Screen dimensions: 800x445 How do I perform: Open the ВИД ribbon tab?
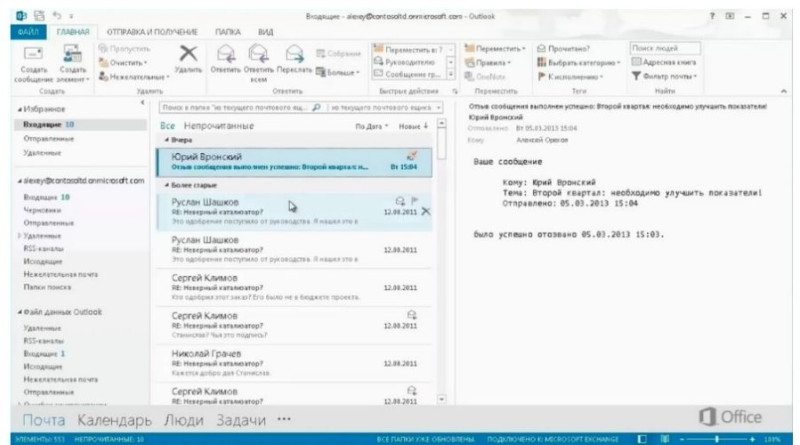pos(265,32)
